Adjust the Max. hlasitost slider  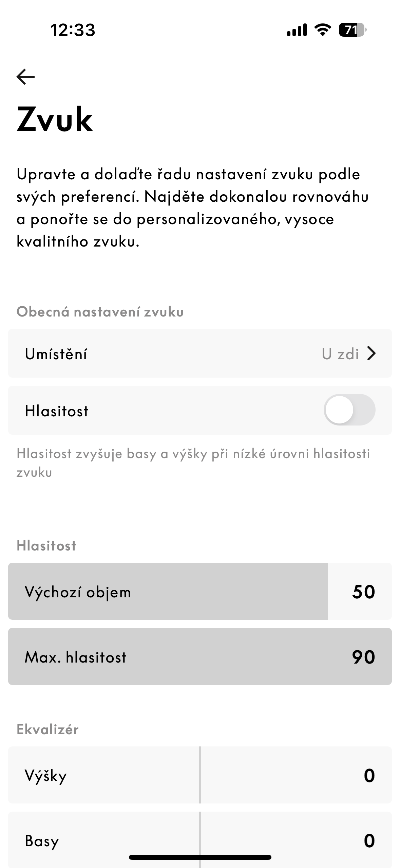click(199, 656)
